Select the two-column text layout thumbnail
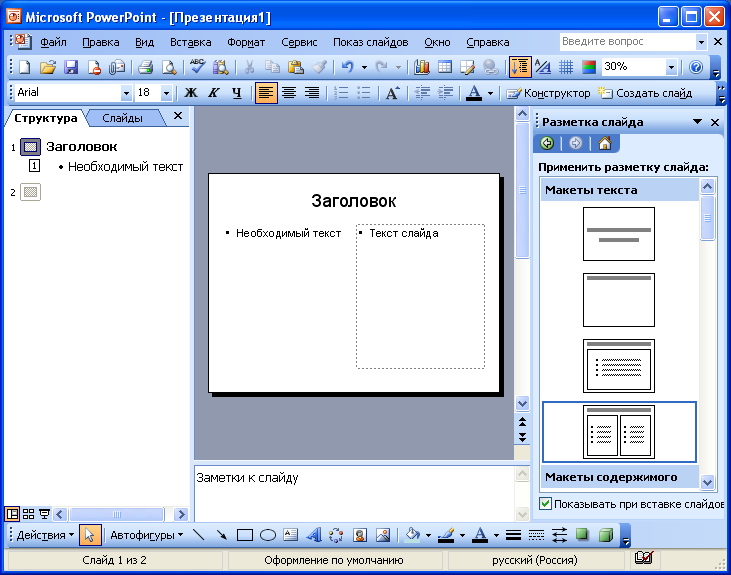Screen dimensions: 731x575 click(619, 432)
